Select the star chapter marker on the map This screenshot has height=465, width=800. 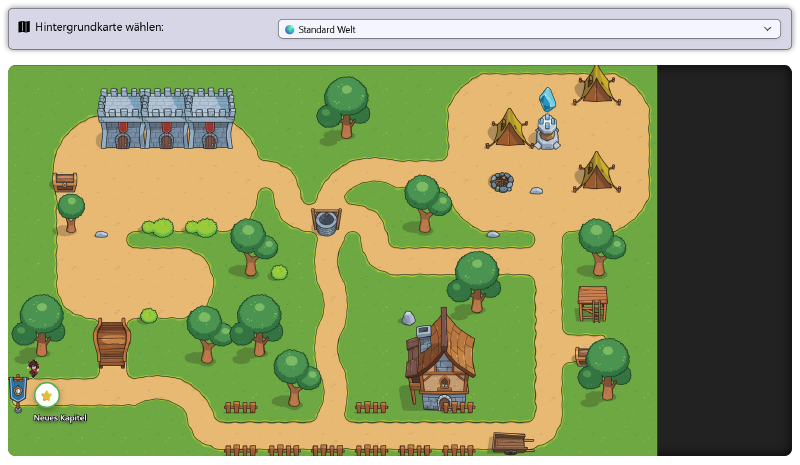pyautogui.click(x=47, y=396)
